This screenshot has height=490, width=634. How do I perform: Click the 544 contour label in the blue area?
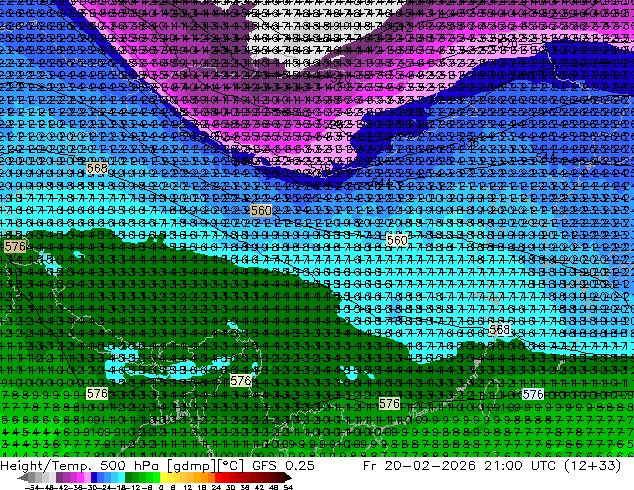coord(381,182)
